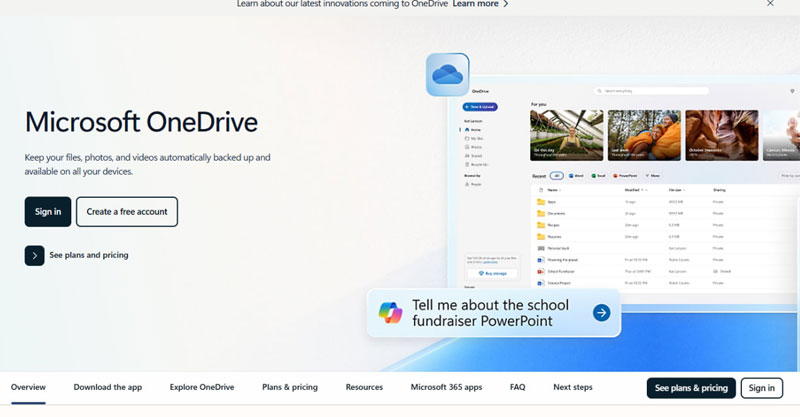
Task: Click the Buy storage button in the preview sidebar
Action: coord(493,274)
